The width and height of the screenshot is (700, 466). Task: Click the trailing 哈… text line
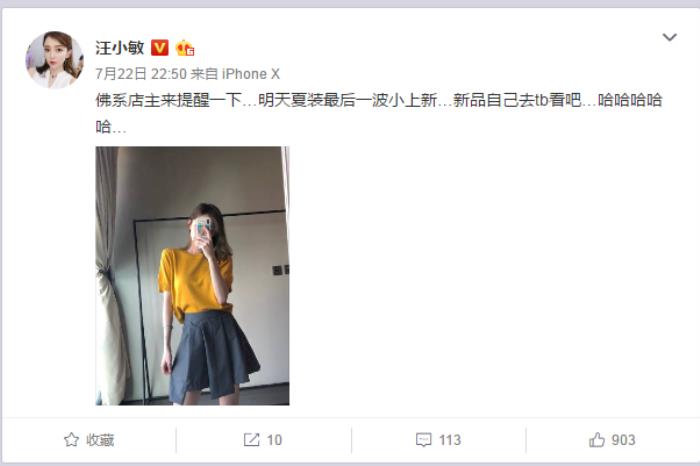pos(111,127)
